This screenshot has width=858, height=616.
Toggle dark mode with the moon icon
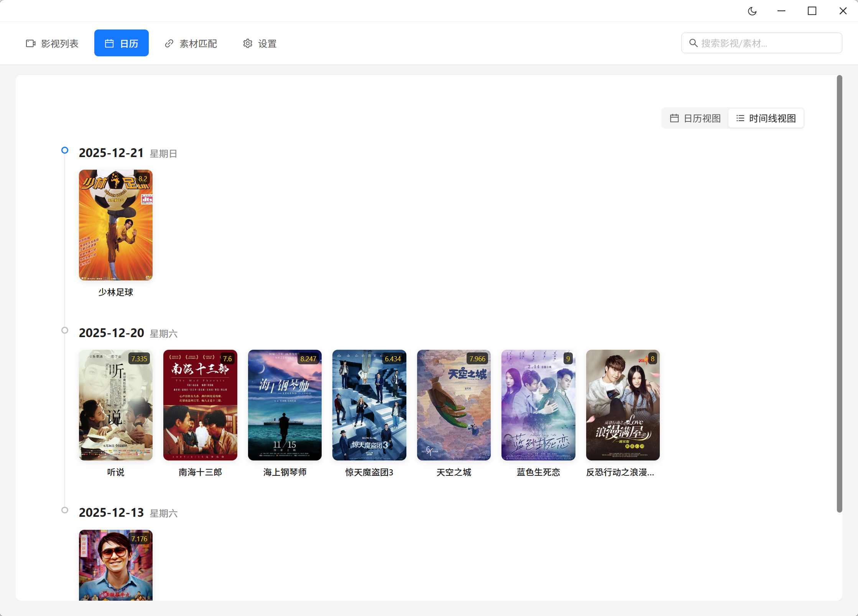(x=752, y=11)
